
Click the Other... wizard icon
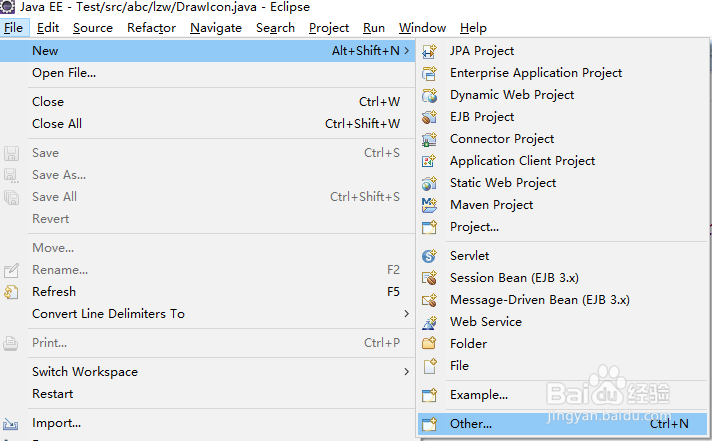coord(429,424)
